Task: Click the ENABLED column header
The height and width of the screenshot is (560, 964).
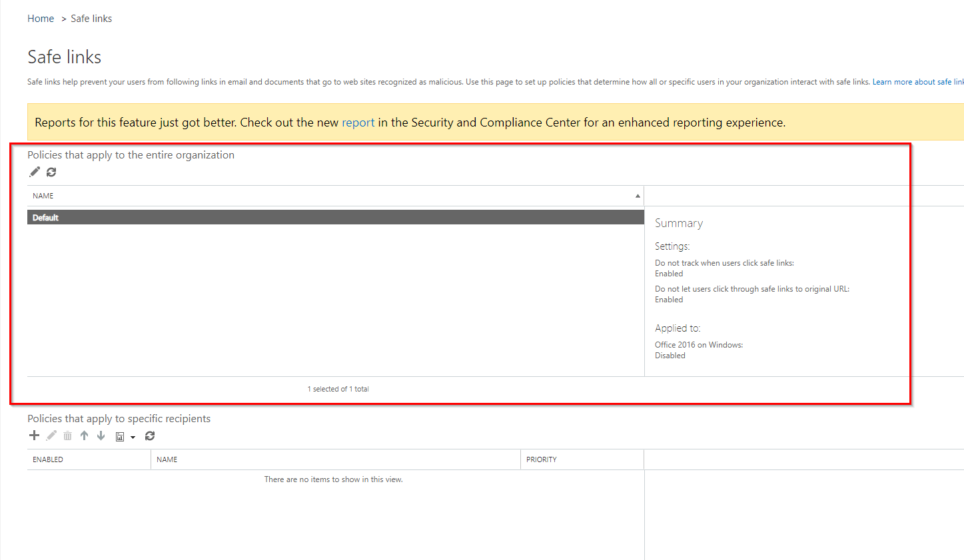Action: tap(47, 459)
